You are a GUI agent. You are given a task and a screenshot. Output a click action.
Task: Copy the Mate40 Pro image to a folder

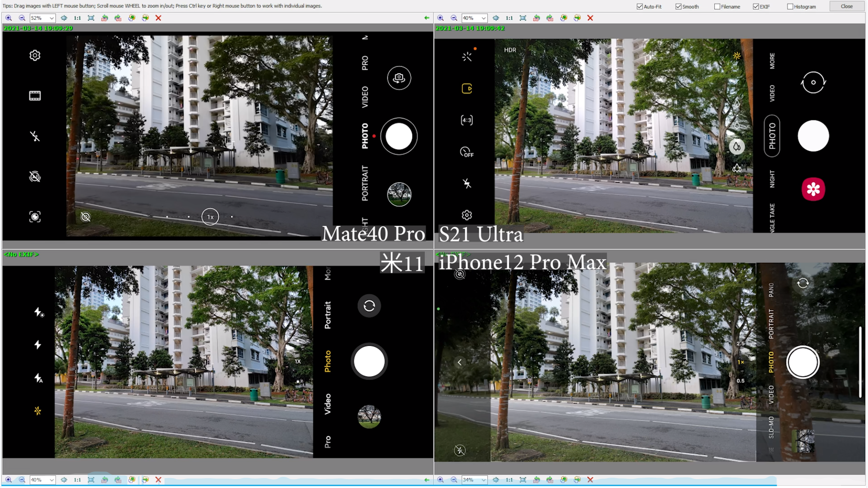[132, 18]
